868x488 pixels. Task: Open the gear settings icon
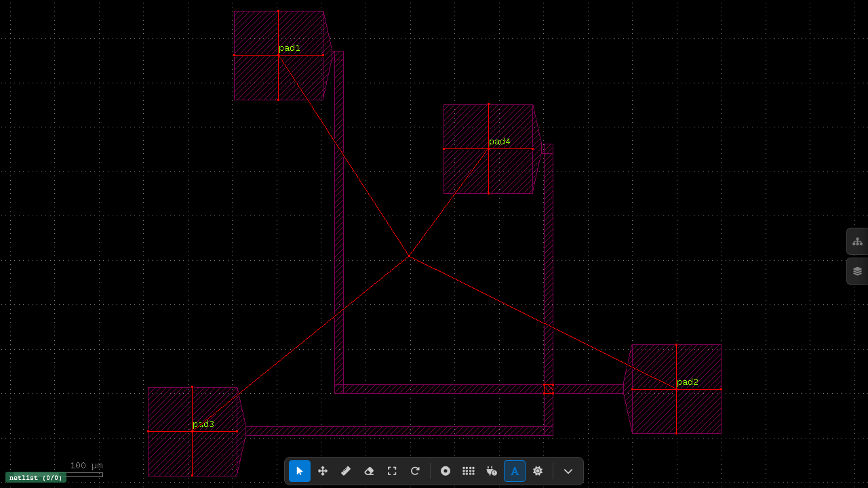point(538,471)
